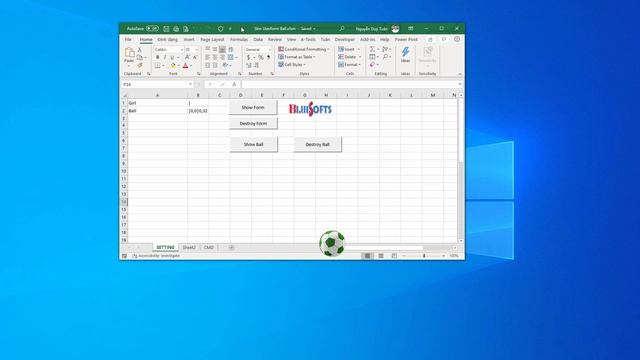Image resolution: width=640 pixels, height=360 pixels.
Task: Open Conditional Formatting menu
Action: [x=304, y=49]
